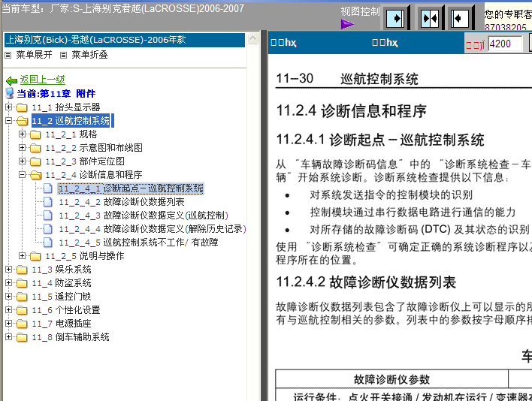Click document icon of 11_2_4_5 巡航控制系统不工作
Image resolution: width=532 pixels, height=401 pixels.
pyautogui.click(x=48, y=243)
